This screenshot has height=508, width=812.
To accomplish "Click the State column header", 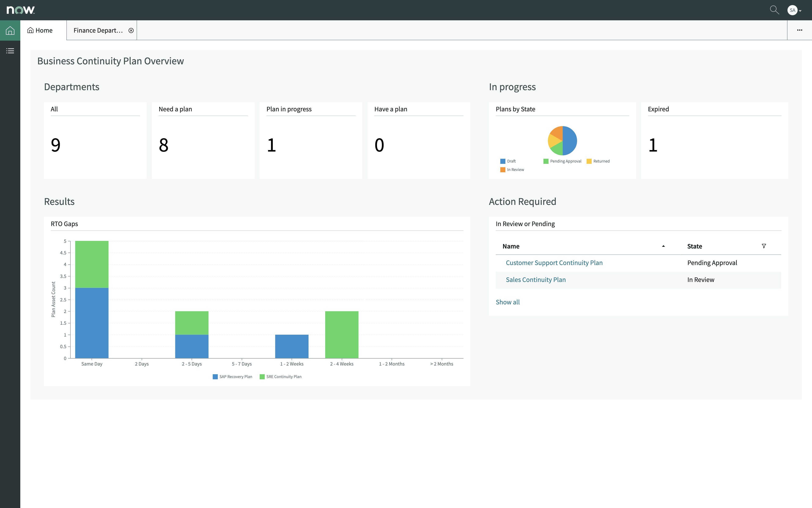I will pos(694,246).
